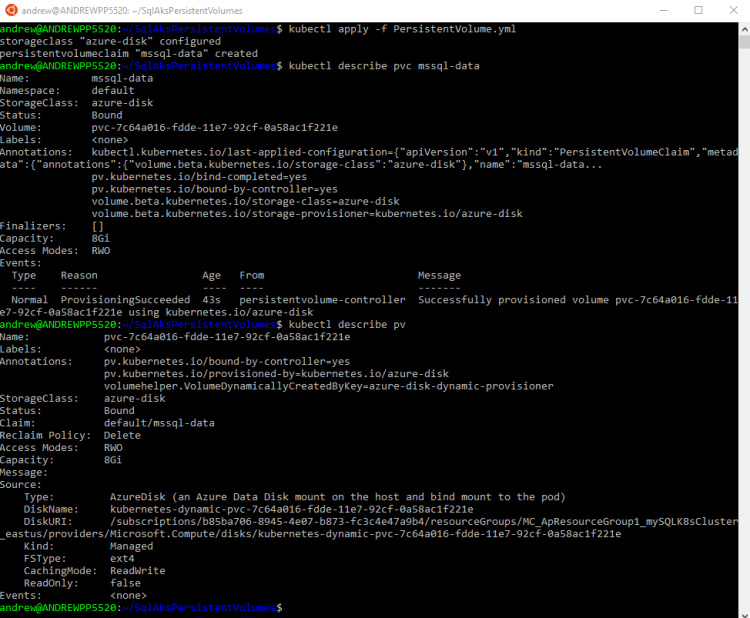Image resolution: width=750 pixels, height=618 pixels.
Task: Click the persistentvolume-controller event source
Action: (x=322, y=299)
